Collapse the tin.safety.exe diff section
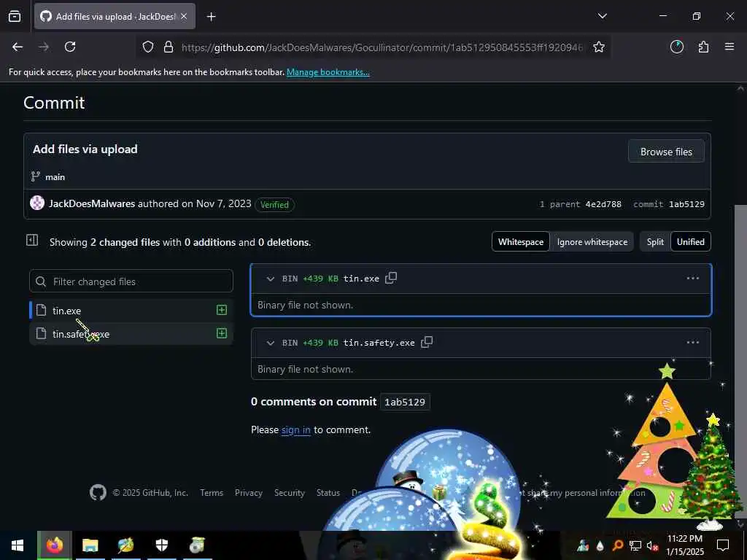This screenshot has height=560, width=747. (270, 343)
